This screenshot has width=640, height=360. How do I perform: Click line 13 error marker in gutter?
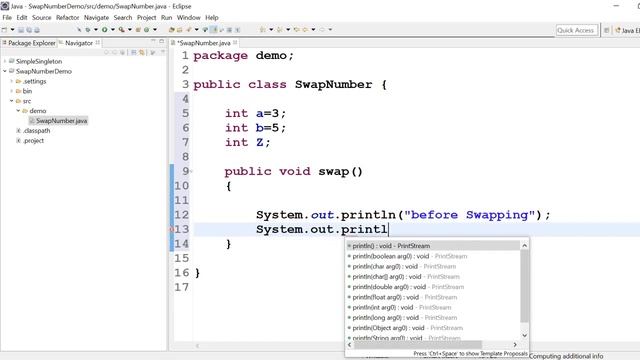pos(172,229)
